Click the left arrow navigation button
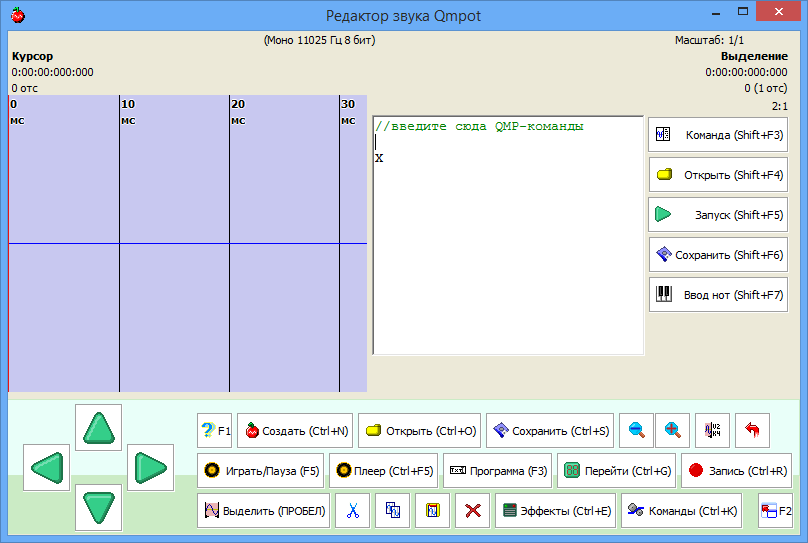 tap(46, 468)
